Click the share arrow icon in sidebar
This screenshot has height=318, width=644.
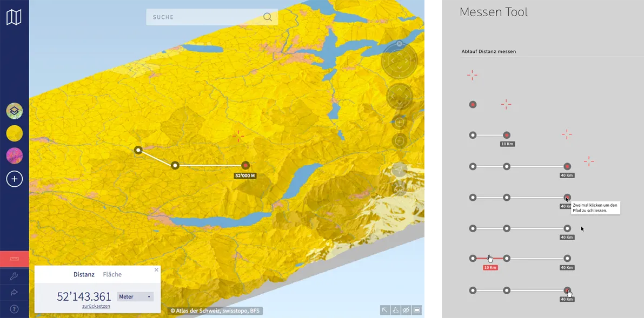coord(15,293)
